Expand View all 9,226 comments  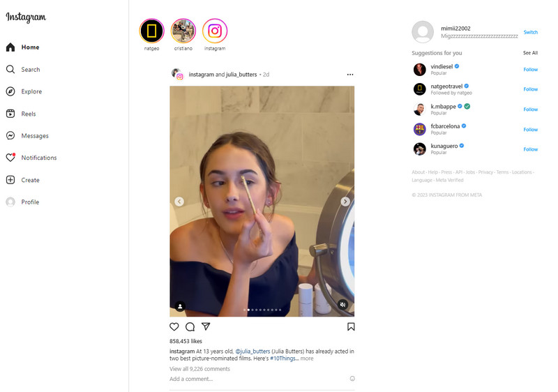click(x=199, y=368)
